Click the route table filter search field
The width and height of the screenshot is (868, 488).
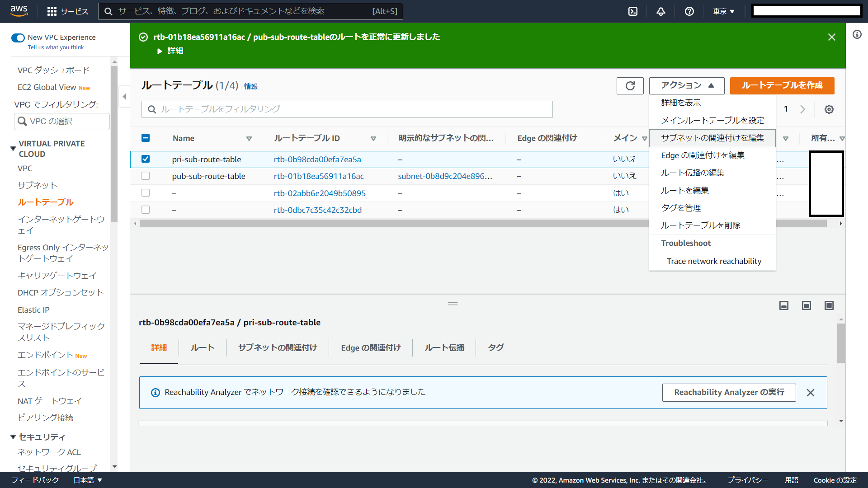pos(347,109)
